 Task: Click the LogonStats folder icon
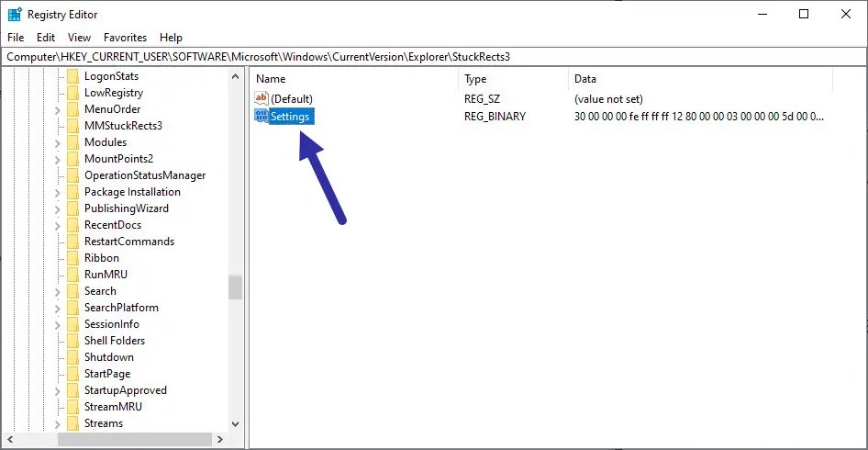tap(72, 76)
